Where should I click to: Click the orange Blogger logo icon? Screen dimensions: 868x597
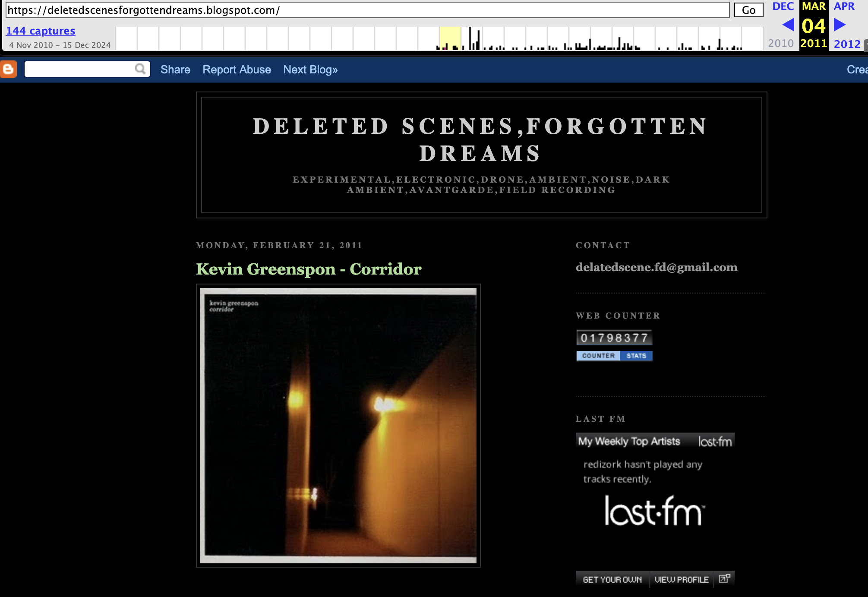(x=9, y=69)
